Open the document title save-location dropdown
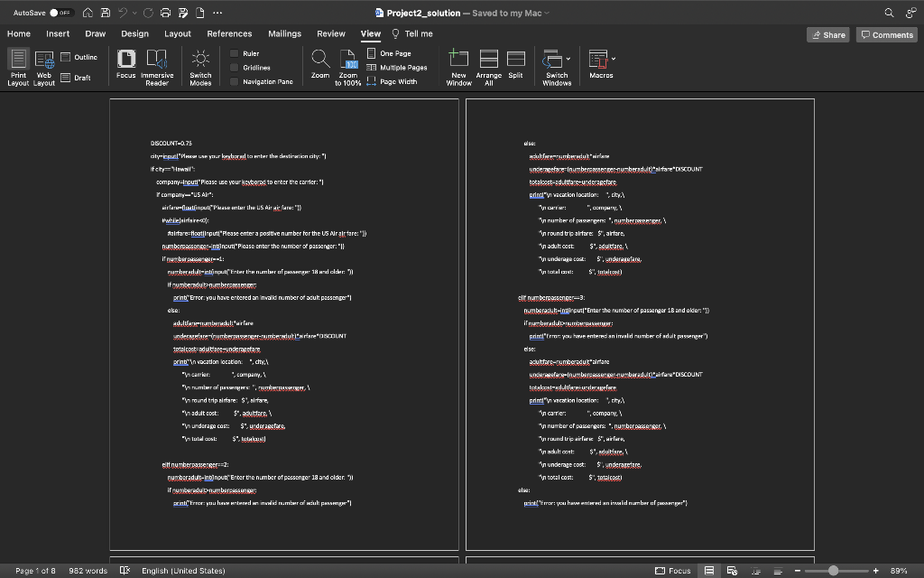924x578 pixels. pyautogui.click(x=549, y=13)
